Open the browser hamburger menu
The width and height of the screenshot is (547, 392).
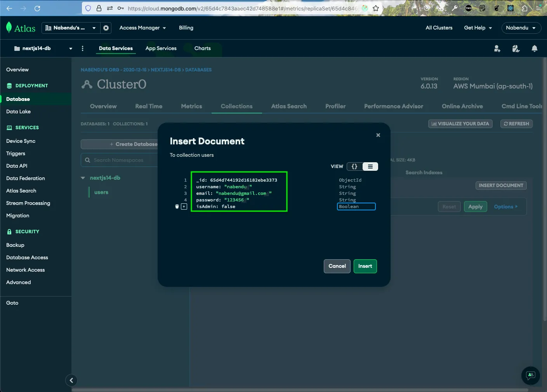point(538,8)
